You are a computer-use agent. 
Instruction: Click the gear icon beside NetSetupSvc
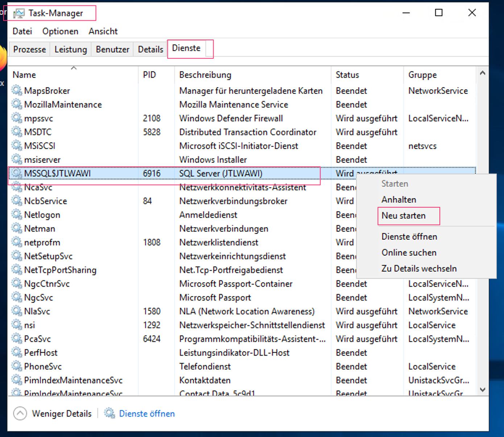(17, 256)
